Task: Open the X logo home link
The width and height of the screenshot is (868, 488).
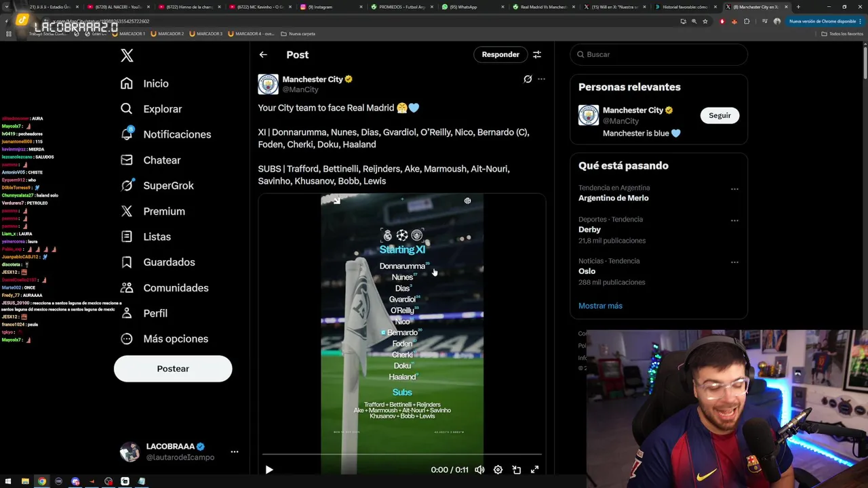Action: coord(127,56)
